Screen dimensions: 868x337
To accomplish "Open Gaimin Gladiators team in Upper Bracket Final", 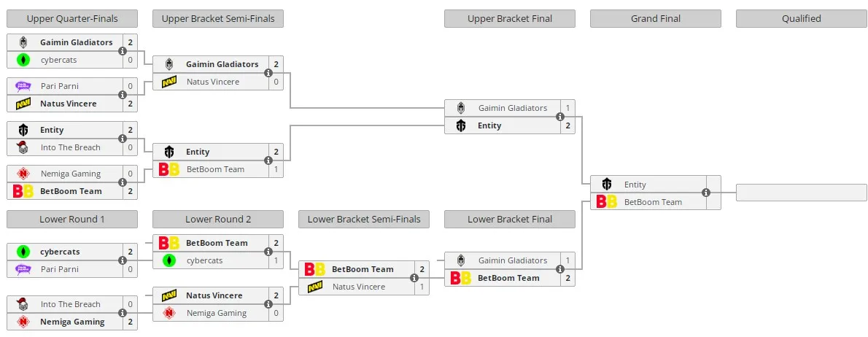I will pyautogui.click(x=513, y=108).
